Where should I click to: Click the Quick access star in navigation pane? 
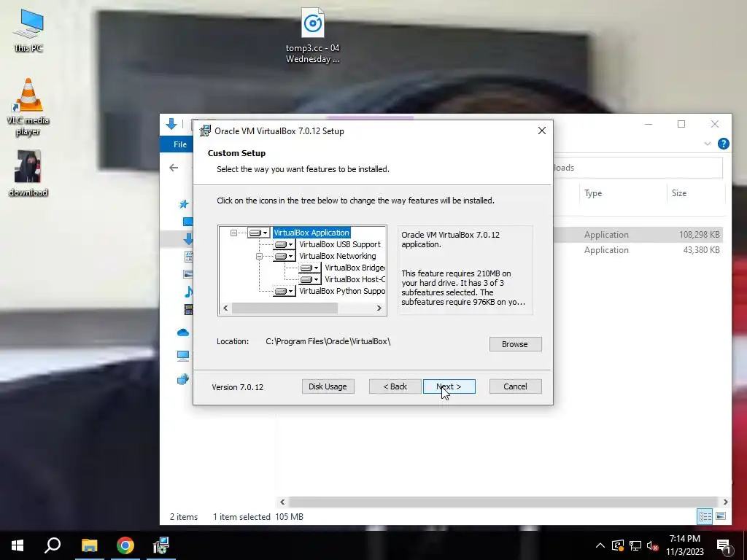point(184,204)
